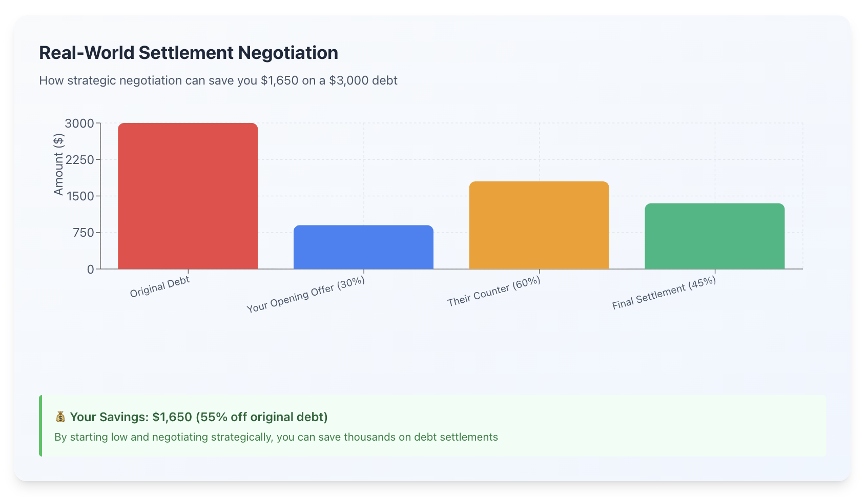Click the green savings callout left border
Screen dimensions: 868x497
click(40, 426)
